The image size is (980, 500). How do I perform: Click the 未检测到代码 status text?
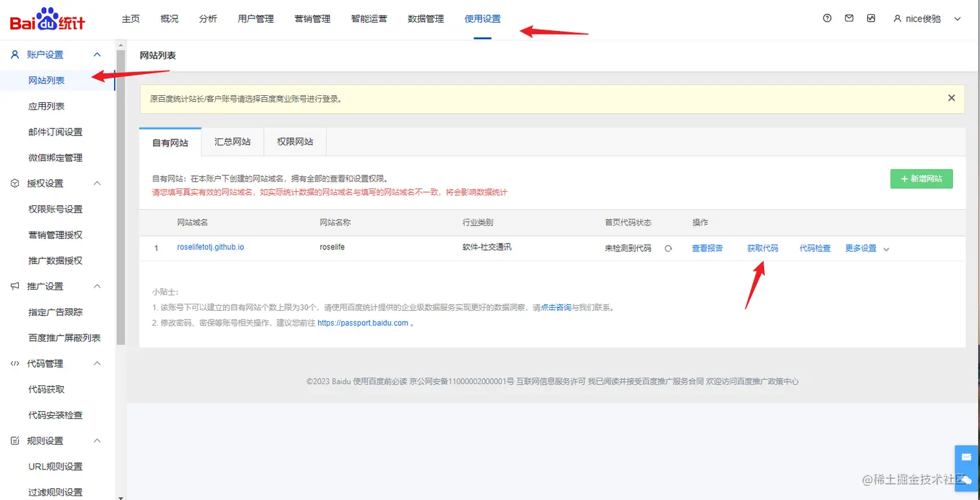pos(628,248)
